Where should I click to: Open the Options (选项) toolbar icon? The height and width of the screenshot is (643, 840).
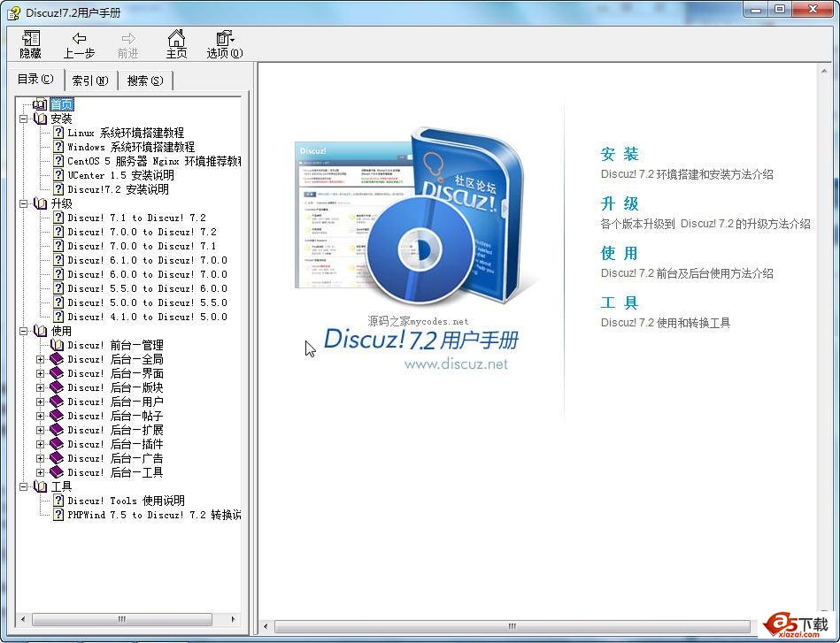225,39
